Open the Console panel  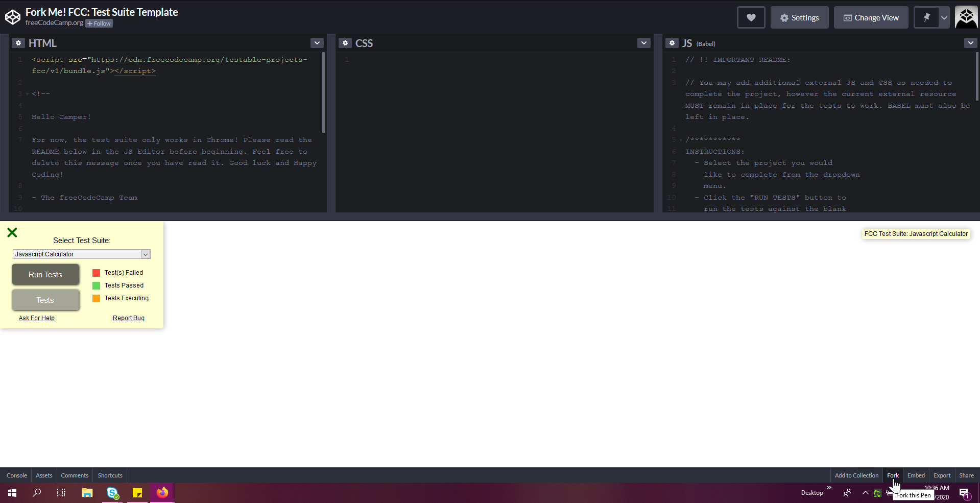click(17, 475)
